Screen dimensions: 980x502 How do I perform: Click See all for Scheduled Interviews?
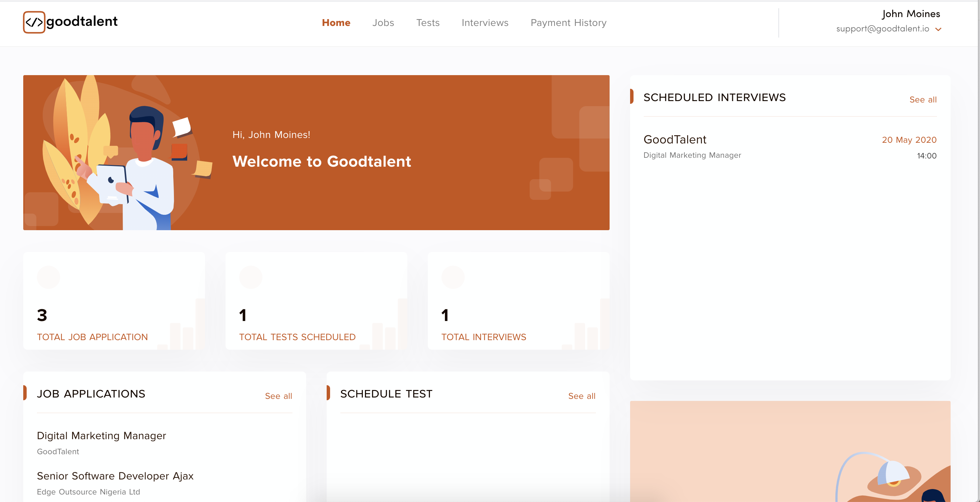(923, 100)
